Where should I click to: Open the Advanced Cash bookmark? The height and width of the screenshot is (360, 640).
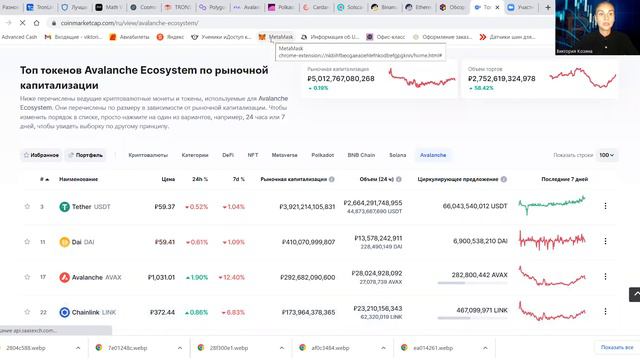(x=19, y=37)
